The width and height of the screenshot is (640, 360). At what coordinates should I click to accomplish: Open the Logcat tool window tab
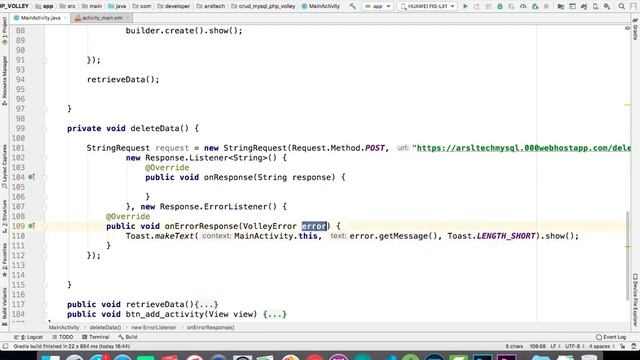pyautogui.click(x=28, y=337)
